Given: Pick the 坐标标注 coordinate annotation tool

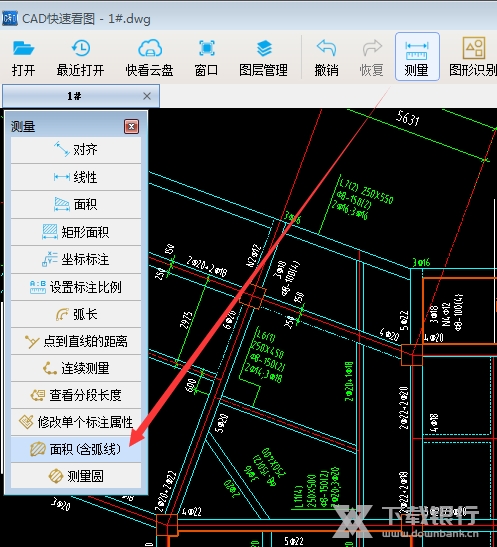Looking at the screenshot, I should [x=76, y=259].
